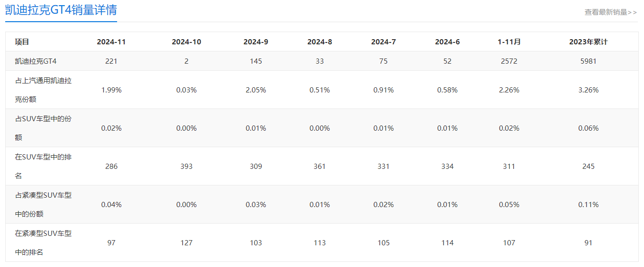
Task: Select the January–November sales value 2572
Action: click(509, 61)
